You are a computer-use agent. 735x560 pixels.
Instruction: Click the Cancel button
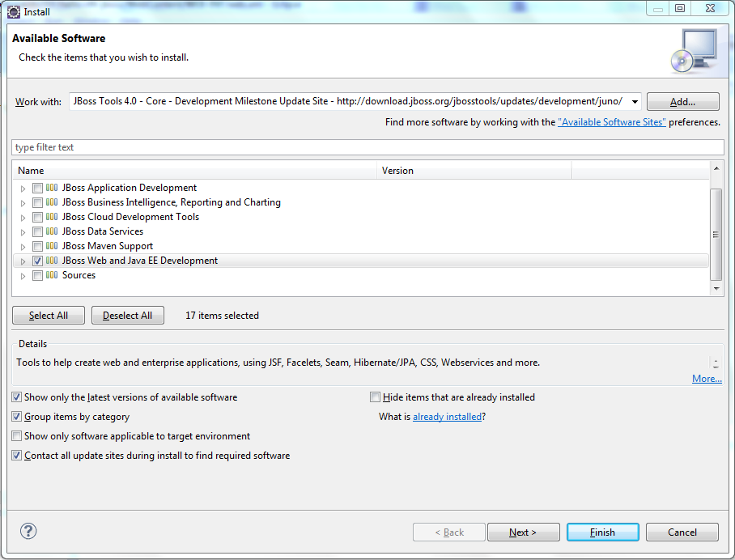(682, 532)
